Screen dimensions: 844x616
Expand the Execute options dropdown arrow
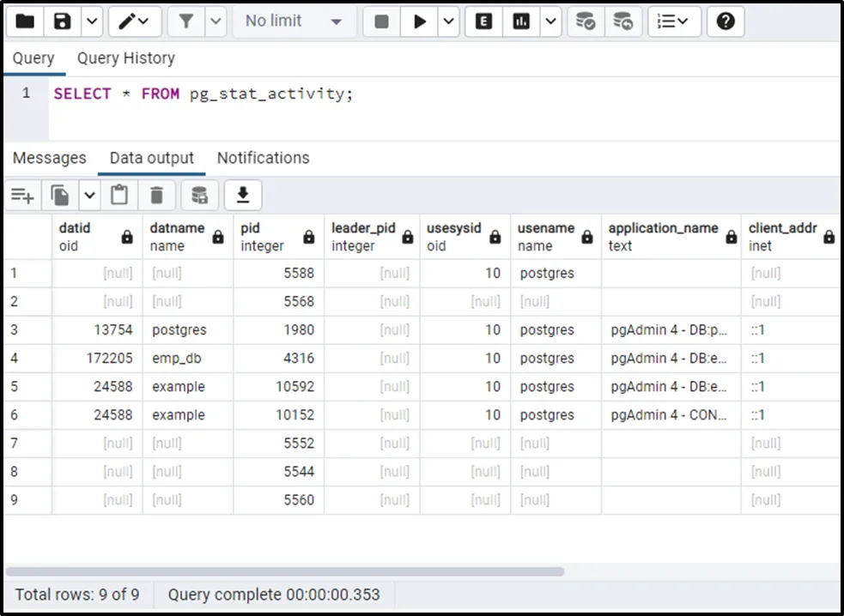coord(449,21)
